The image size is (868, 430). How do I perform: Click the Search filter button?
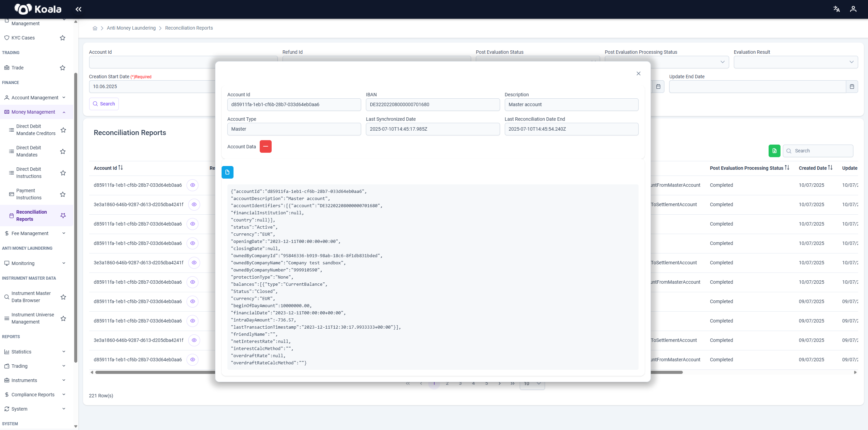tap(104, 104)
